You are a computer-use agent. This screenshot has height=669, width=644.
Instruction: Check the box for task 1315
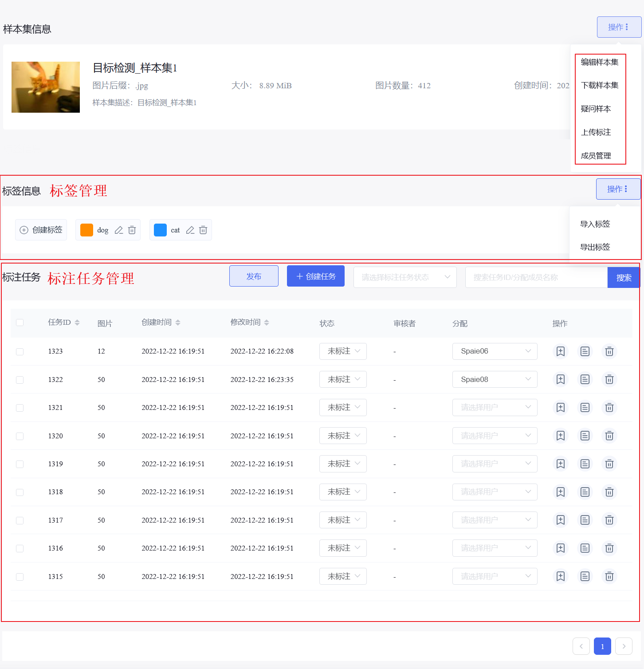tap(20, 577)
